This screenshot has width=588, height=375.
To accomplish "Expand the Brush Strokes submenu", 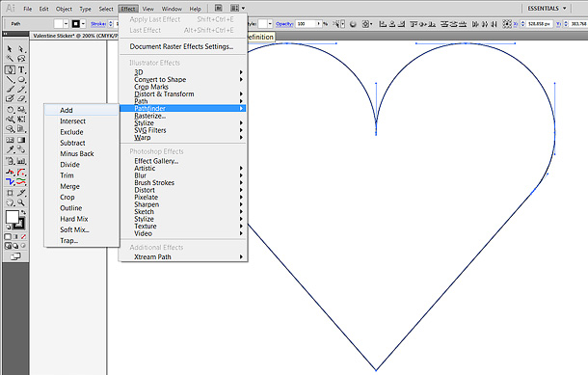I will [x=183, y=182].
